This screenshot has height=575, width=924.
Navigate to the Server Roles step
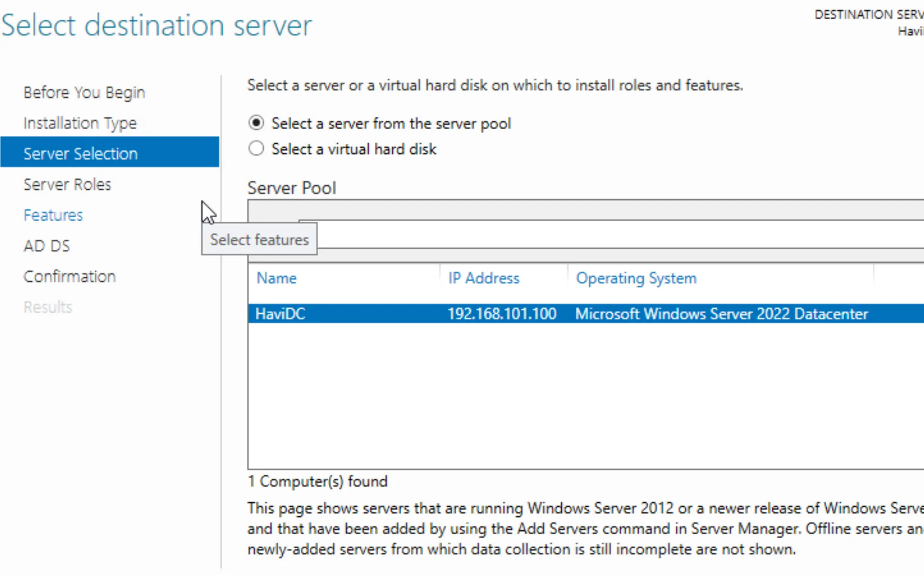point(67,184)
